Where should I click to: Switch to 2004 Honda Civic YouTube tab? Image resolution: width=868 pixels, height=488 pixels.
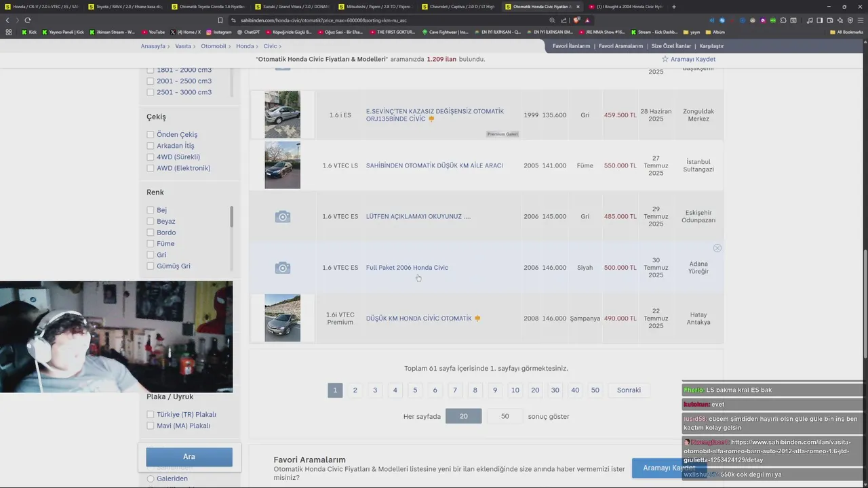(x=625, y=7)
